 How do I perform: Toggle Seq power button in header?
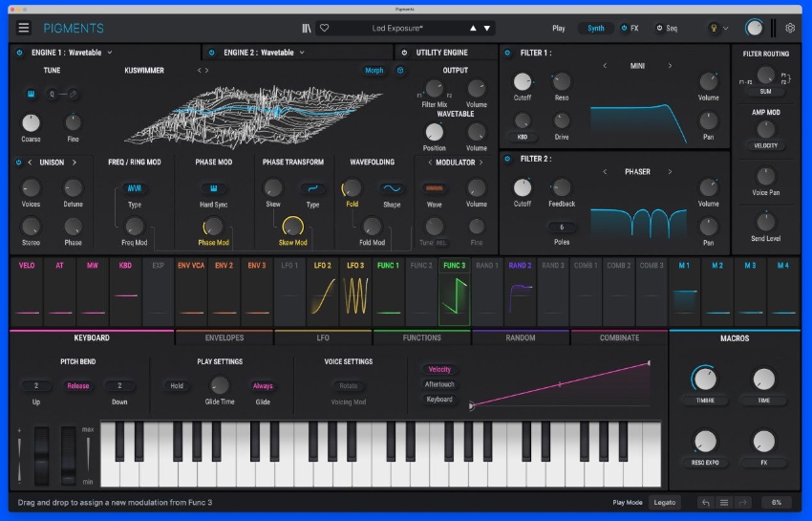659,28
